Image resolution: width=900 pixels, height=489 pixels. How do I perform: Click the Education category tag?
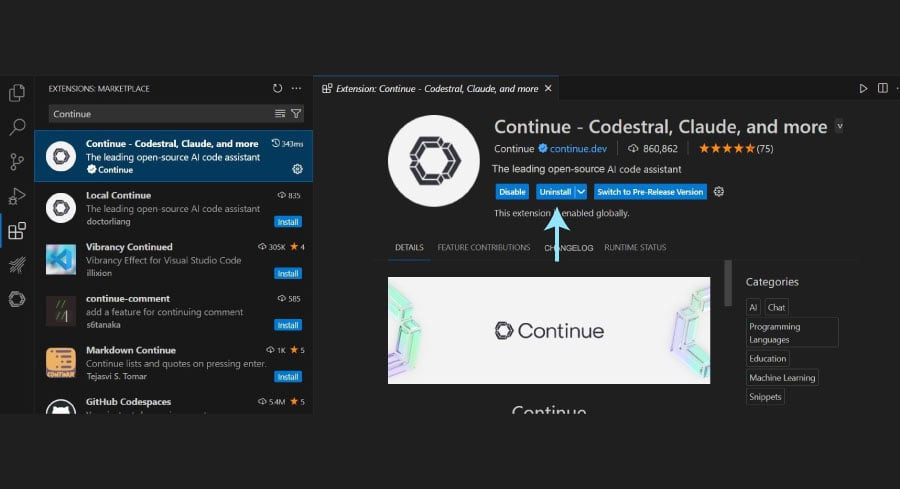(767, 358)
